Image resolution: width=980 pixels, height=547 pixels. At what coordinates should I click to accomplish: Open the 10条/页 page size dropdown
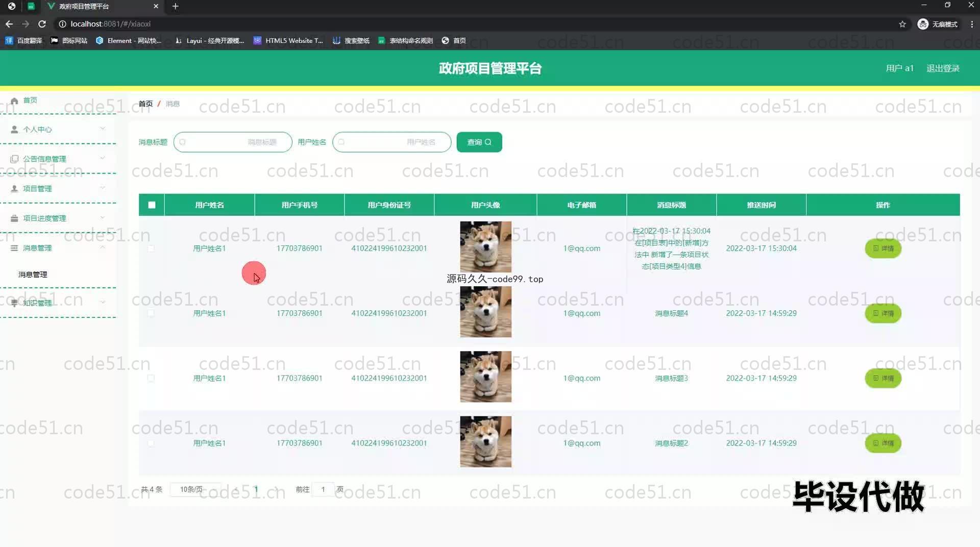pos(195,489)
